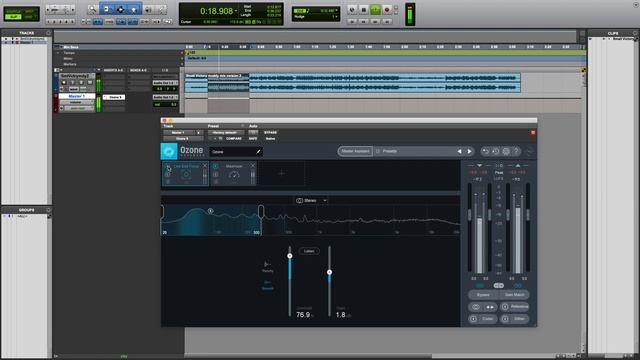This screenshot has height=360, width=640.
Task: Remove the Low End Focus module with X
Action: [205, 166]
